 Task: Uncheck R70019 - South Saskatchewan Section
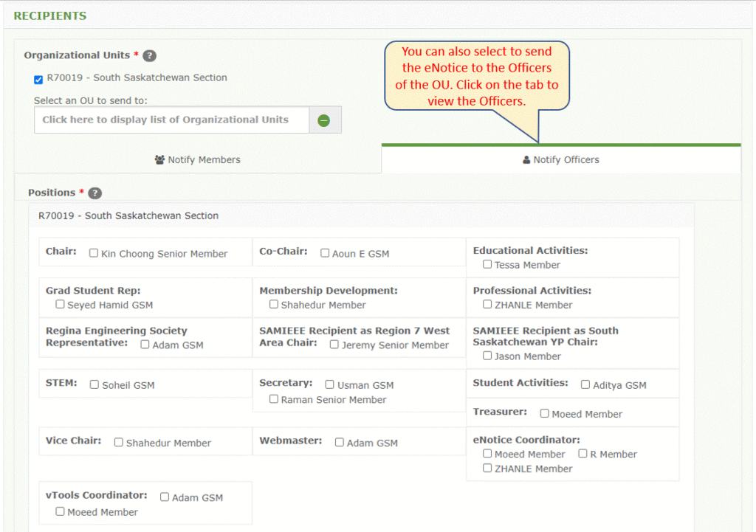(x=38, y=78)
